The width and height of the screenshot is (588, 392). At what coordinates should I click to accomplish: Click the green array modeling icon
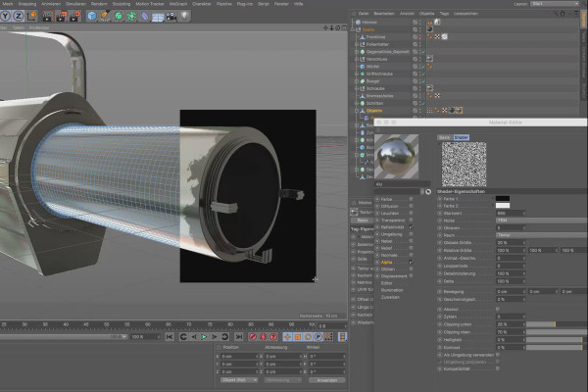coord(131,16)
